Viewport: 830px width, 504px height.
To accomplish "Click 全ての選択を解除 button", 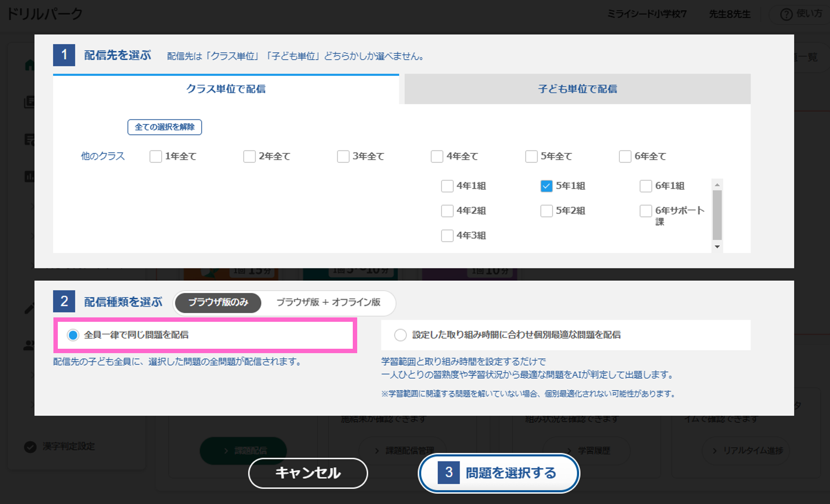I will [165, 127].
